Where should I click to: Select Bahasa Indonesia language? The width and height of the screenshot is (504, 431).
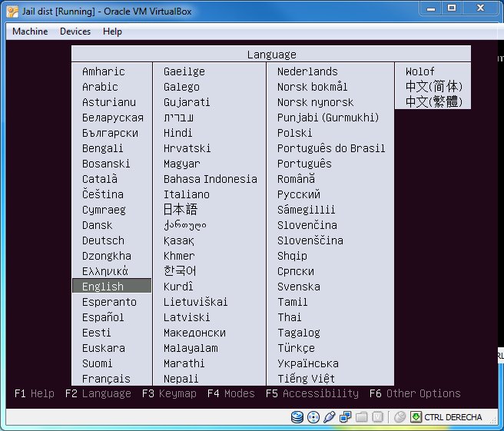(211, 179)
